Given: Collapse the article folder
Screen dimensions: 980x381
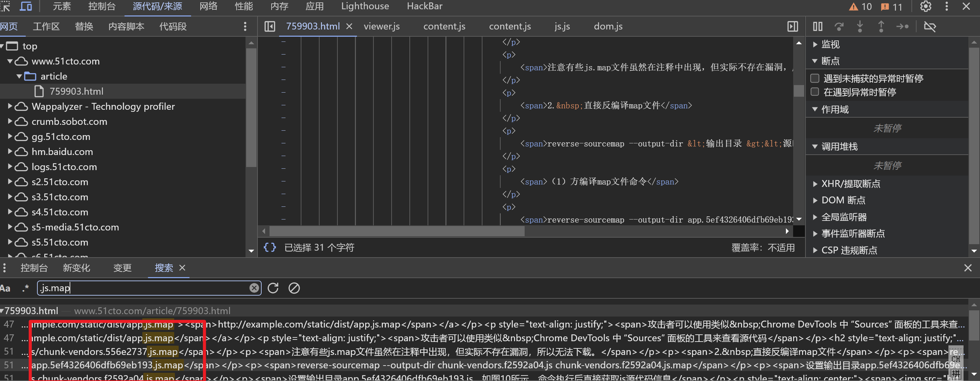Looking at the screenshot, I should 19,76.
